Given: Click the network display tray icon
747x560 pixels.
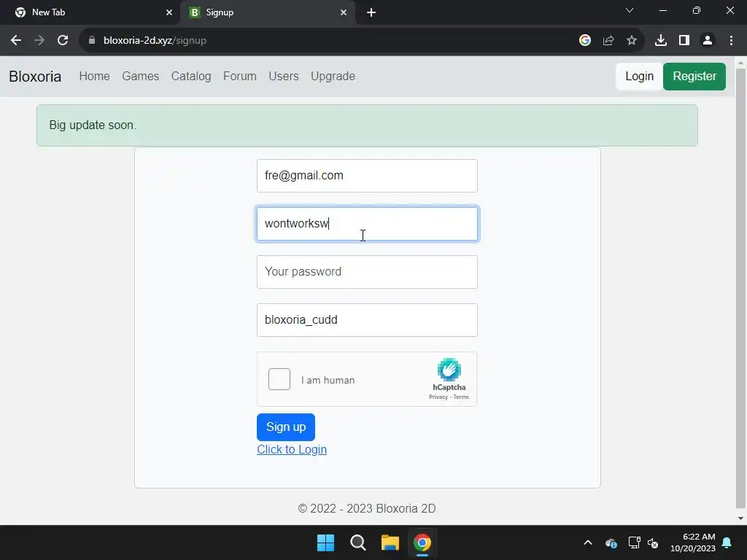Looking at the screenshot, I should point(634,542).
